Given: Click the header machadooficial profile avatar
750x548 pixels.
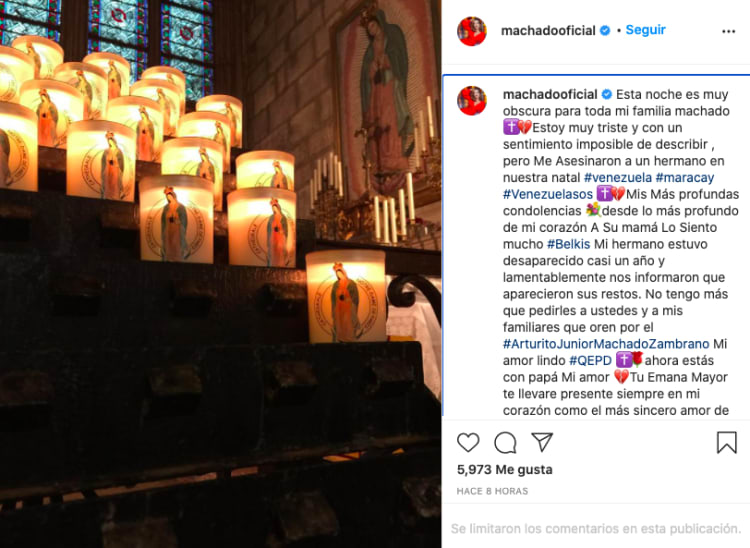Looking at the screenshot, I should 472,31.
